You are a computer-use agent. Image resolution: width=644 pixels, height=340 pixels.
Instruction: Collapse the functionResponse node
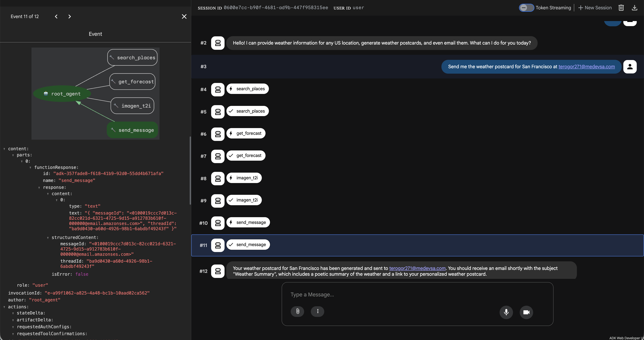pos(31,167)
